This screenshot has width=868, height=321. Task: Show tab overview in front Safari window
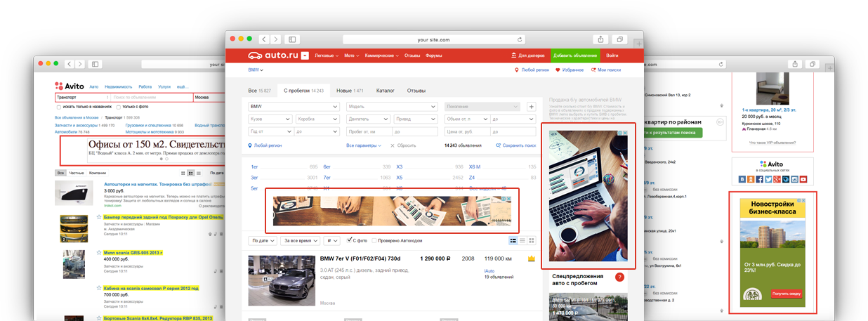621,39
